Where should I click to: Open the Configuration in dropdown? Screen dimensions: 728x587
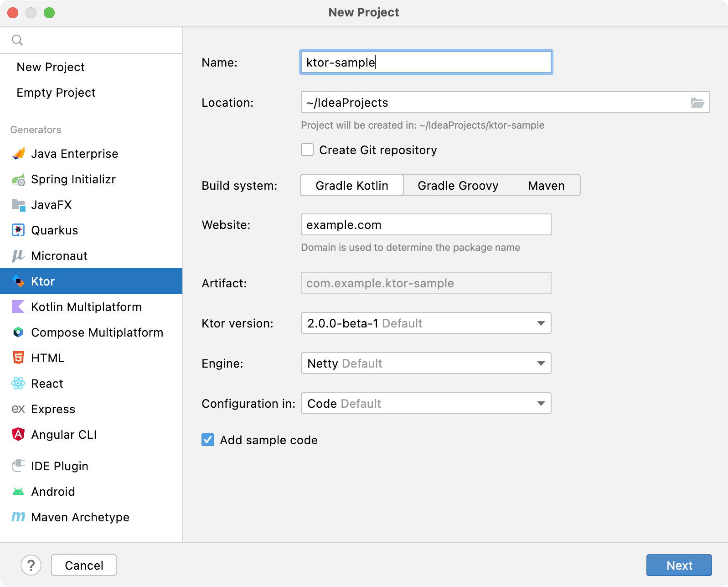(x=426, y=403)
